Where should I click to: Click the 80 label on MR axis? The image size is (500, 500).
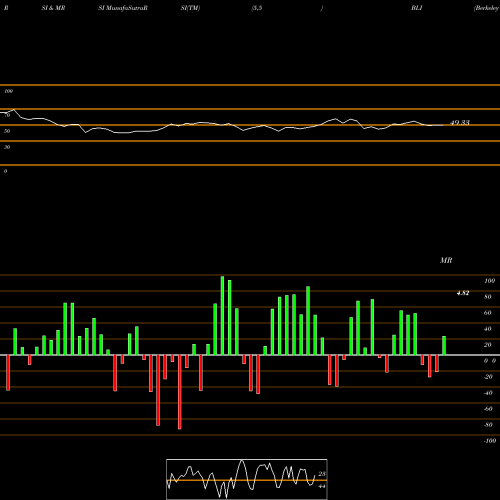[488, 297]
